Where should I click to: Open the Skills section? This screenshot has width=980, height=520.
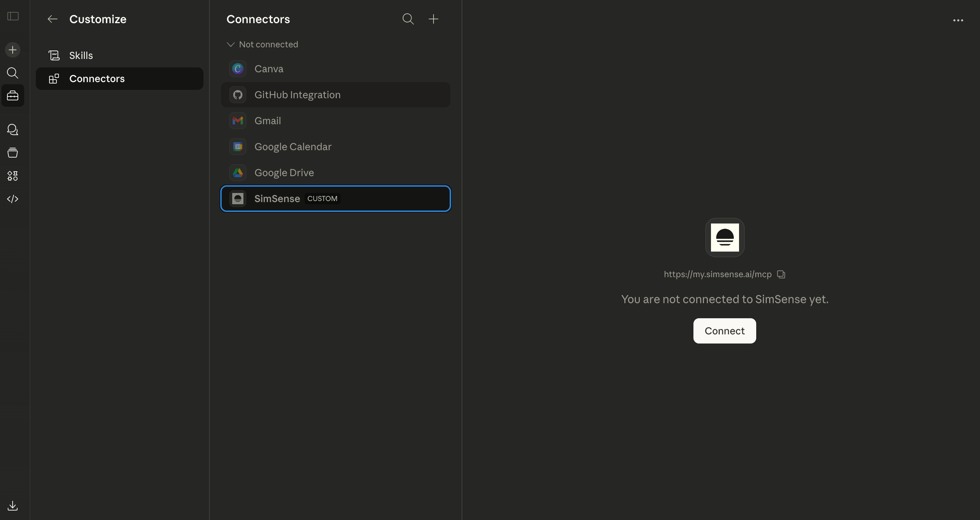pos(120,55)
